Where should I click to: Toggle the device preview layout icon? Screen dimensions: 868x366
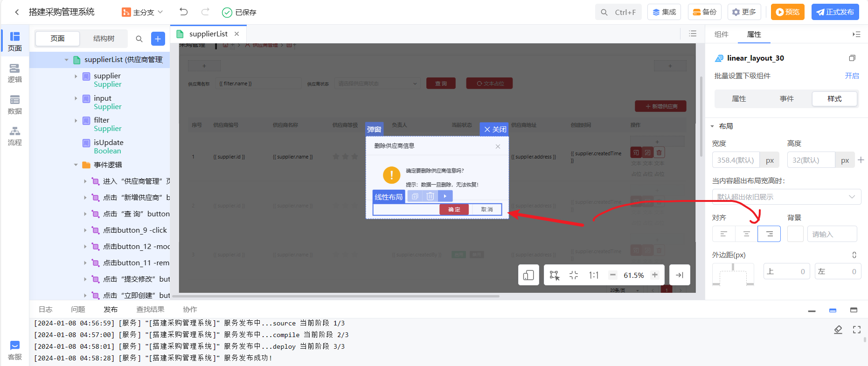point(528,275)
